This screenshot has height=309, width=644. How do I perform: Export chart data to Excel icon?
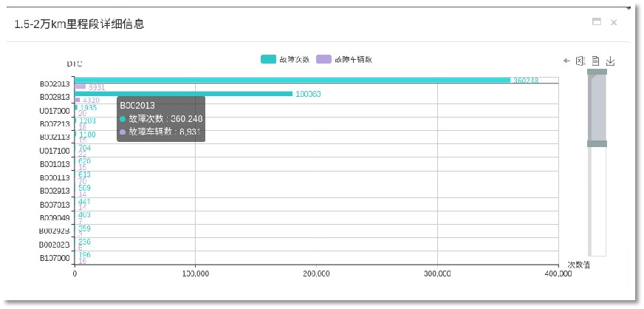(580, 61)
